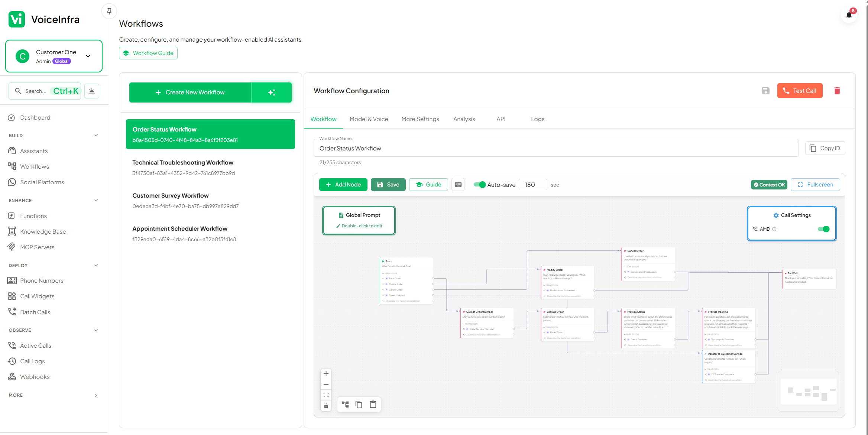The image size is (868, 435).
Task: Select the End Call node
Action: pyautogui.click(x=809, y=279)
